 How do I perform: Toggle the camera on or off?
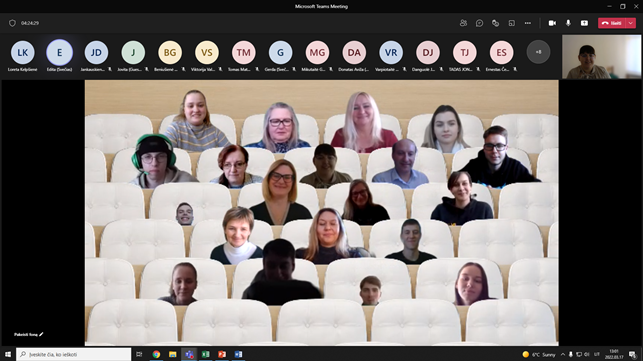[x=552, y=23]
